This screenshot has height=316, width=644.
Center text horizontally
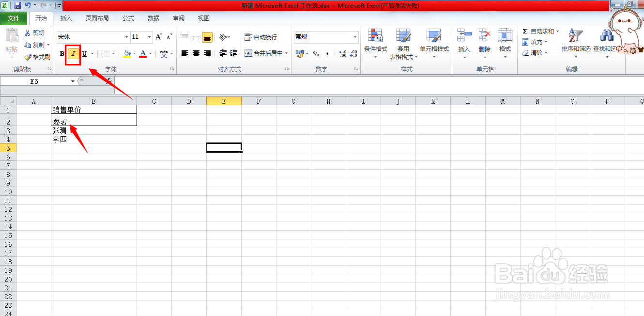click(x=196, y=53)
